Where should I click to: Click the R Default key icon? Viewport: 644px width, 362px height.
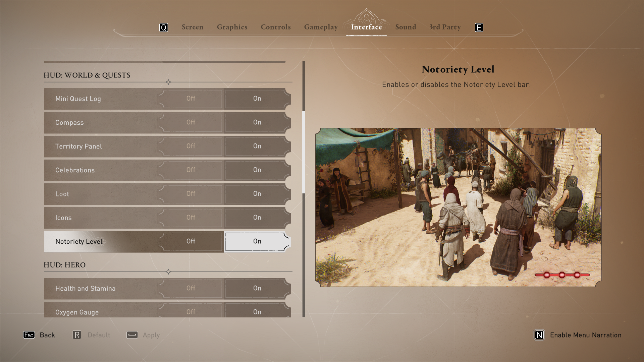pos(77,335)
